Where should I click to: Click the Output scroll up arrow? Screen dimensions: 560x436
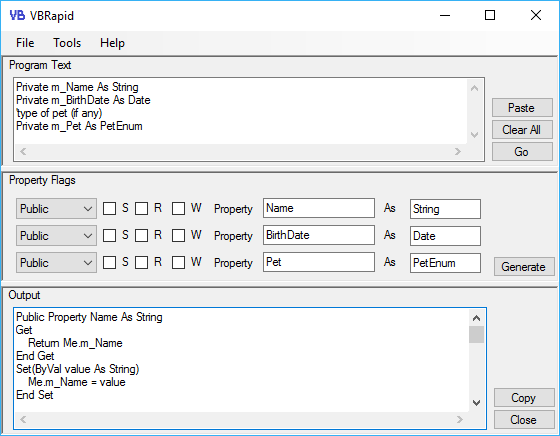click(x=476, y=318)
